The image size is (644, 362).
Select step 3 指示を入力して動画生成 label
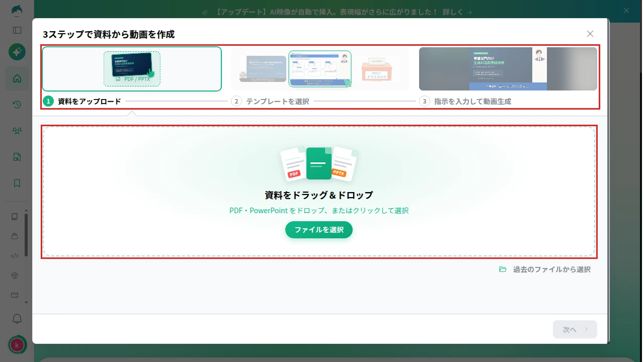[x=472, y=101]
